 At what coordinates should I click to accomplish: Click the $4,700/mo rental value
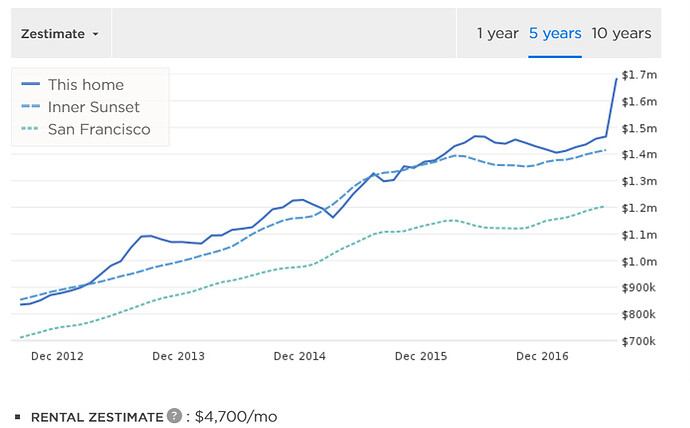(236, 416)
